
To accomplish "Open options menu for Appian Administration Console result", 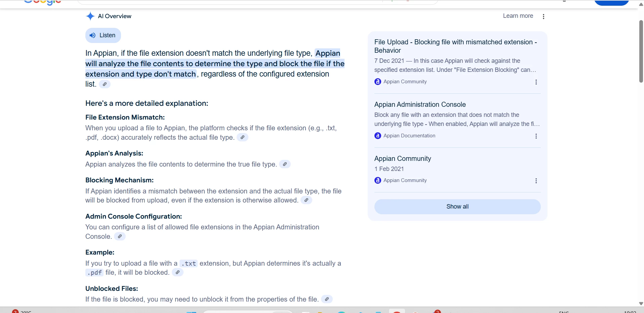I will pyautogui.click(x=536, y=136).
